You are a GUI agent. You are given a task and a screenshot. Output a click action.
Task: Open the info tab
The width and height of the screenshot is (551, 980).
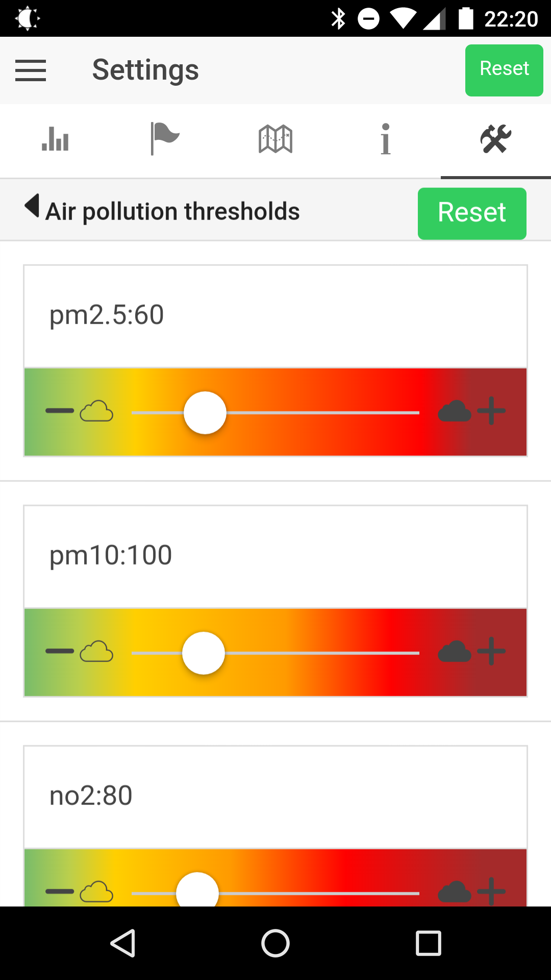(386, 139)
